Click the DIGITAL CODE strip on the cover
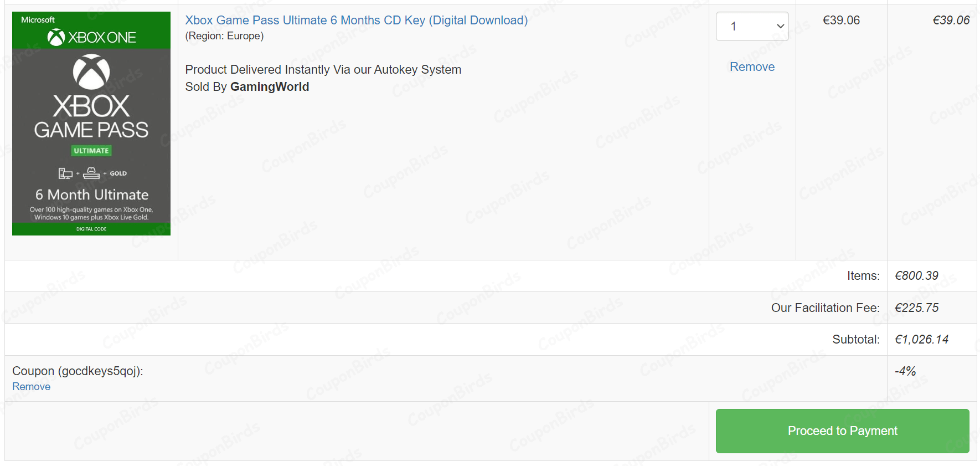The height and width of the screenshot is (466, 980). point(91,229)
